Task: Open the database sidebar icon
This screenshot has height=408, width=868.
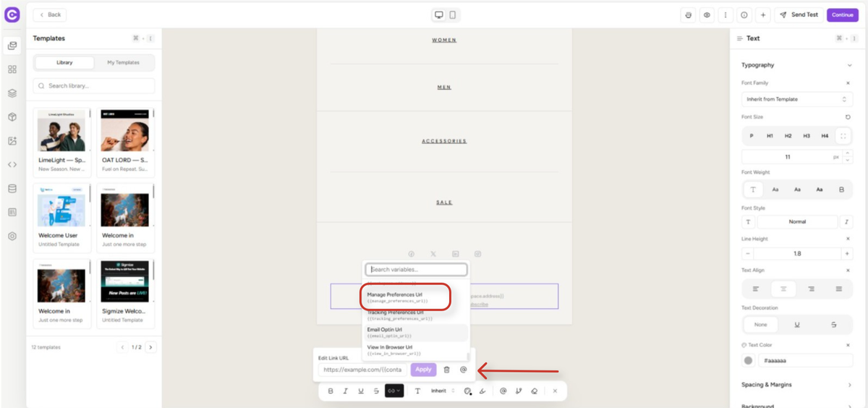Action: point(12,189)
